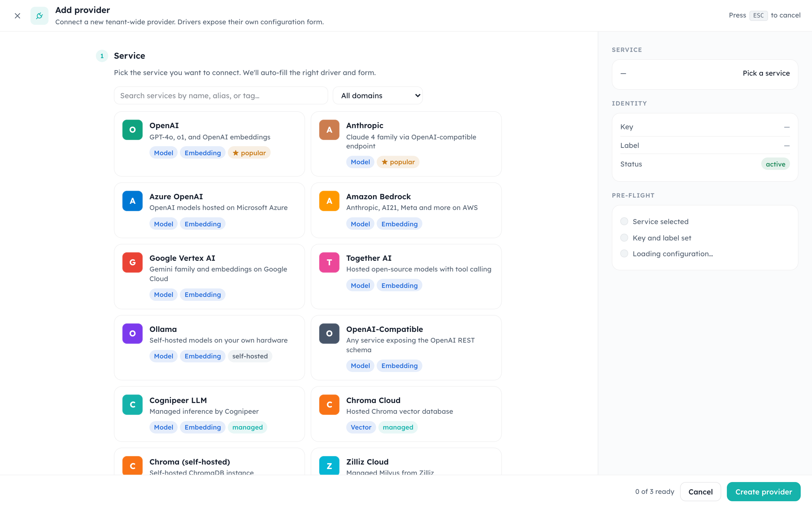
Task: Click the Model tag on Amazon Bedrock
Action: click(x=360, y=224)
